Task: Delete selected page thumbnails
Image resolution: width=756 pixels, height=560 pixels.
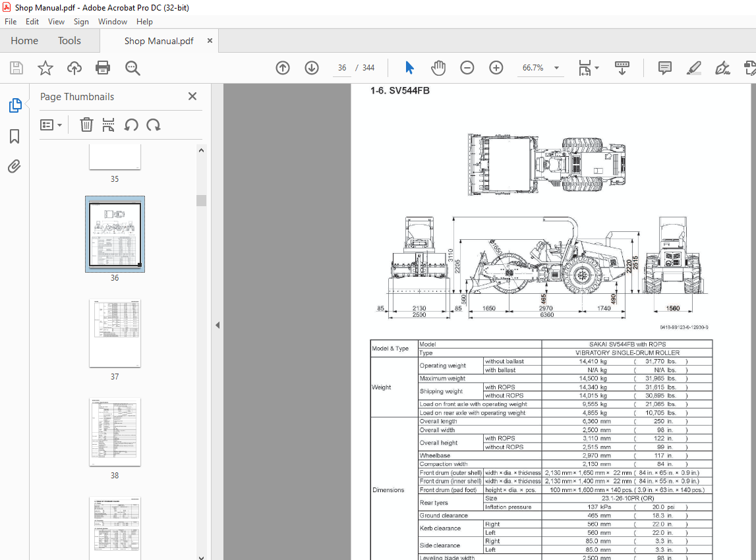Action: [x=86, y=125]
